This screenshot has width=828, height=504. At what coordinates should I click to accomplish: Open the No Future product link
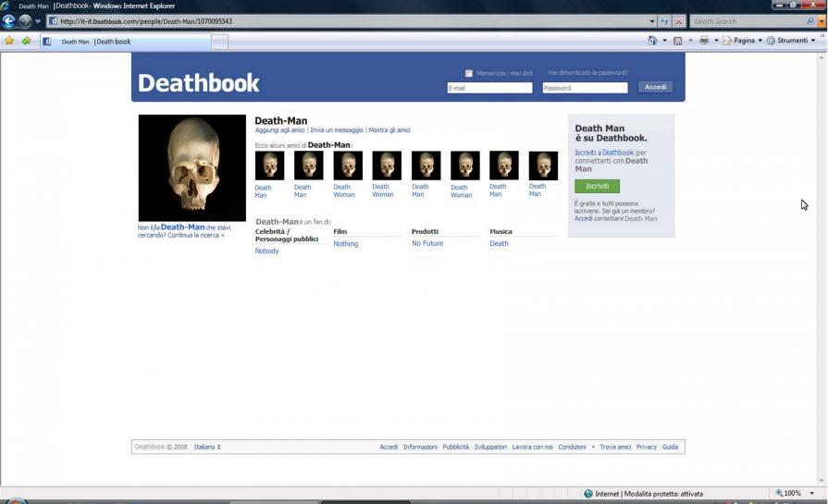coord(427,243)
